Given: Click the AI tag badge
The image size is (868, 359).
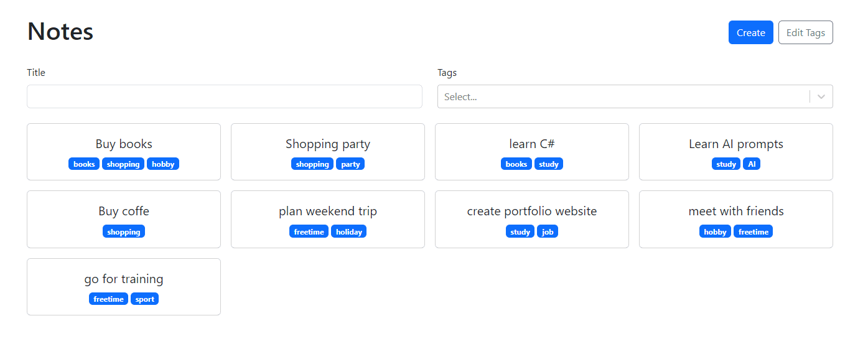Looking at the screenshot, I should coord(752,164).
